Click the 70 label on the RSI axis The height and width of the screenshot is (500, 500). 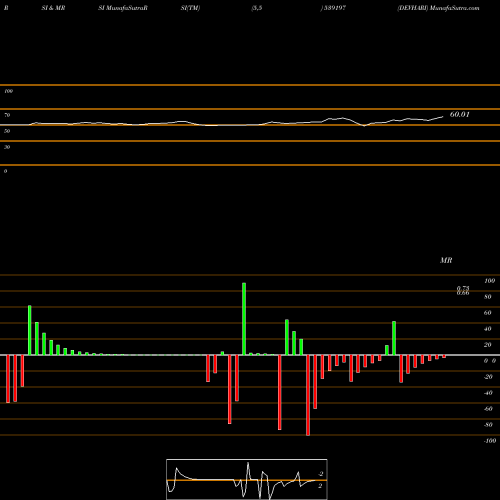[x=7, y=115]
